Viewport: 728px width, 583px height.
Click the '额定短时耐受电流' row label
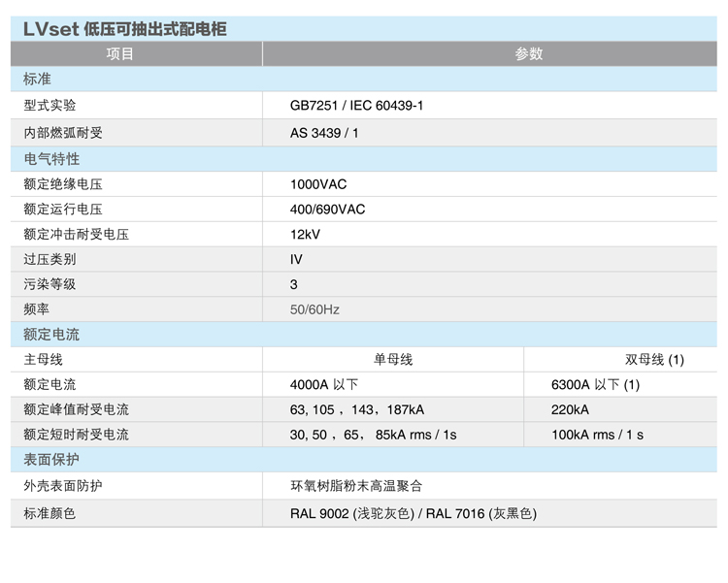click(x=76, y=435)
